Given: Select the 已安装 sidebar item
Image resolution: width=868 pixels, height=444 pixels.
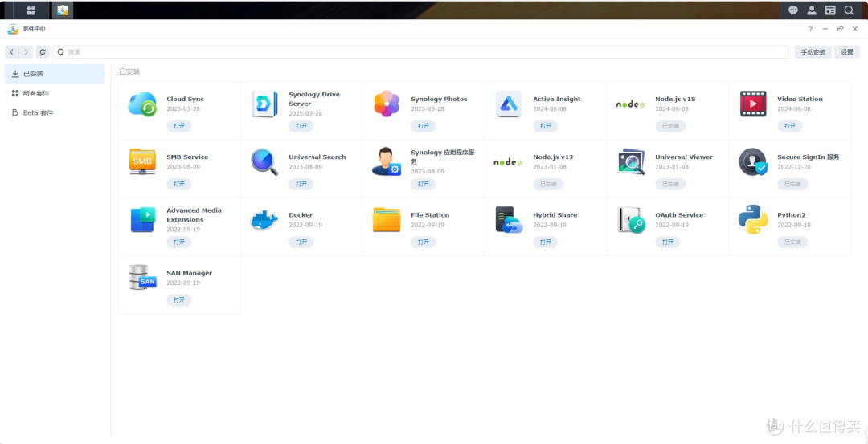Looking at the screenshot, I should tap(55, 74).
